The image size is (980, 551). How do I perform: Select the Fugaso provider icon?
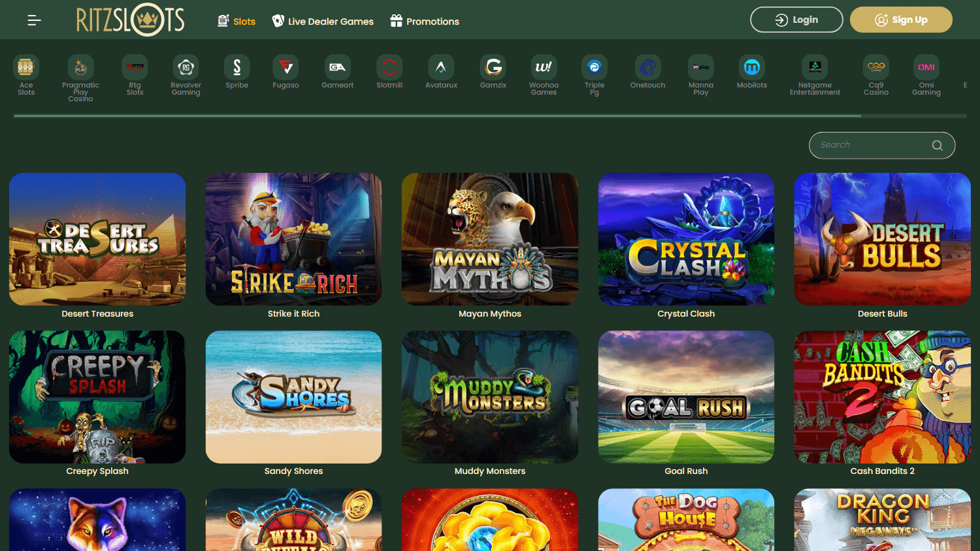click(286, 67)
